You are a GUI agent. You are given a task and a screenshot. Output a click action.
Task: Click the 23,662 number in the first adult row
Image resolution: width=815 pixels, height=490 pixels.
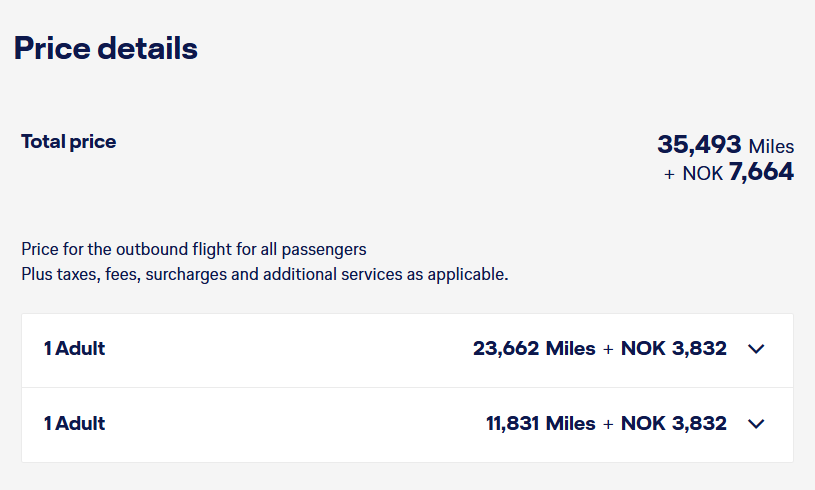506,349
